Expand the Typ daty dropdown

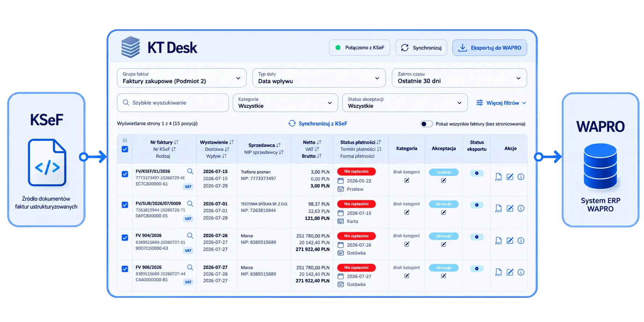click(319, 78)
